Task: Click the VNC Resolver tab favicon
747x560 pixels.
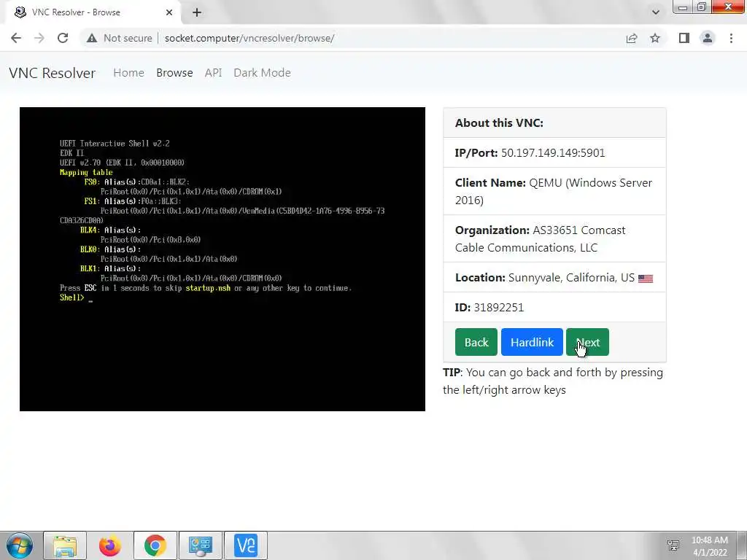Action: tap(20, 12)
